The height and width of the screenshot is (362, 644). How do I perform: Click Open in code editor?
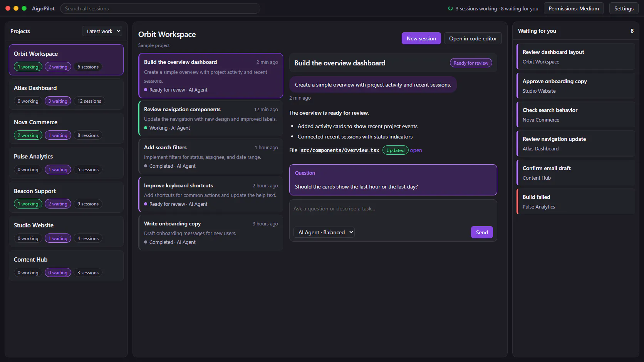(x=473, y=38)
